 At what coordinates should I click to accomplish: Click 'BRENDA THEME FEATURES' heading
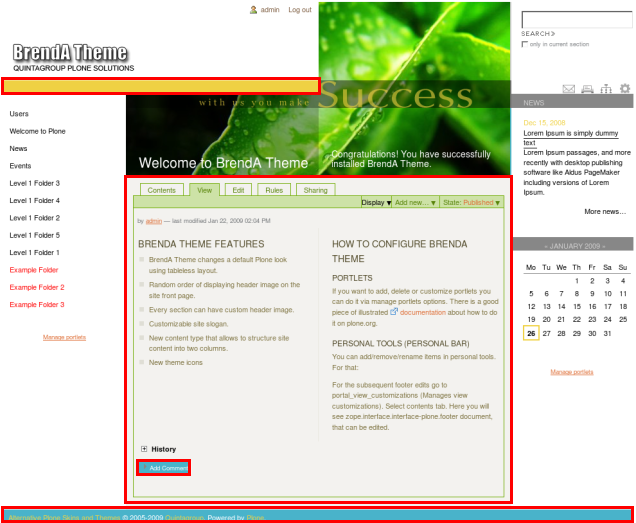[x=201, y=244]
